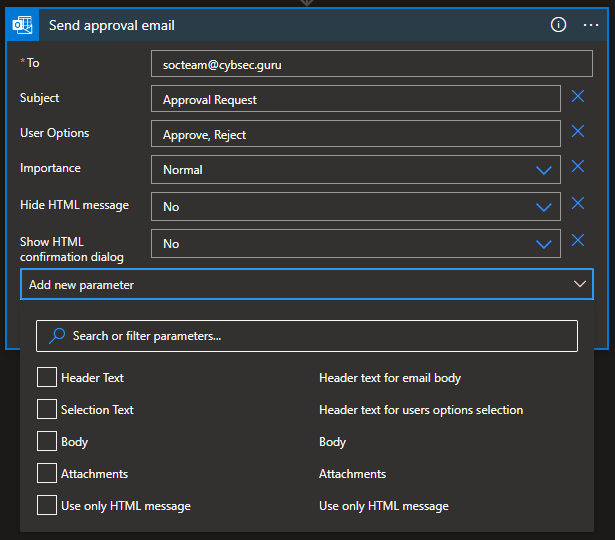Viewport: 615px width, 540px height.
Task: Remove the Subject parameter with X
Action: [x=577, y=97]
